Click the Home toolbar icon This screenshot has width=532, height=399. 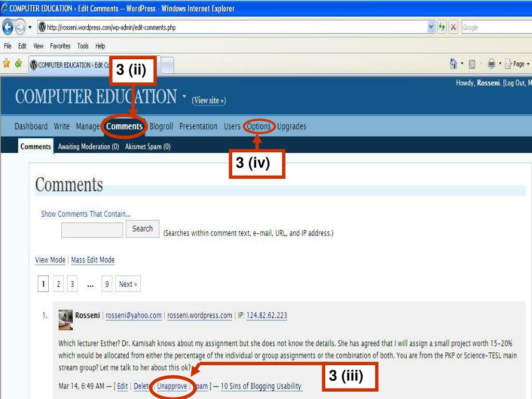(453, 63)
